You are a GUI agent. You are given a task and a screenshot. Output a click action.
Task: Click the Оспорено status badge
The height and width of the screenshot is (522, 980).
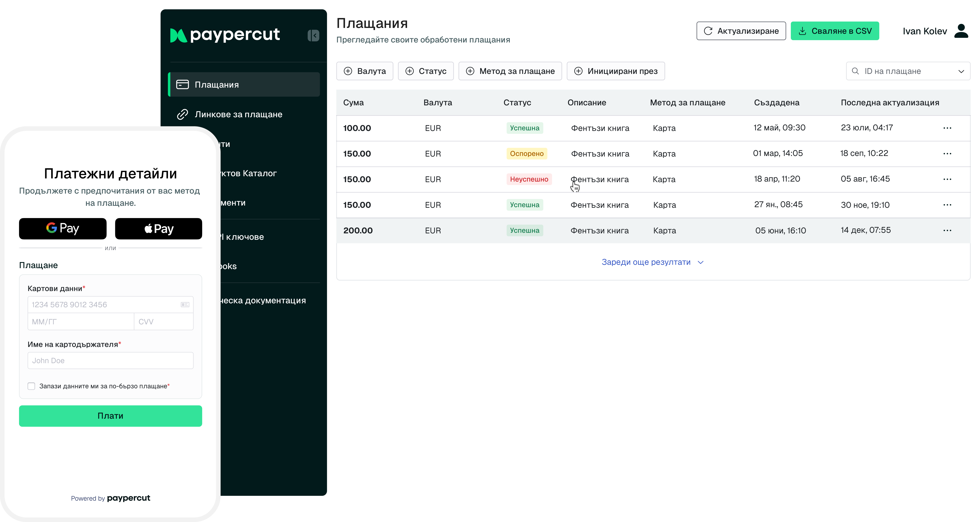(526, 154)
